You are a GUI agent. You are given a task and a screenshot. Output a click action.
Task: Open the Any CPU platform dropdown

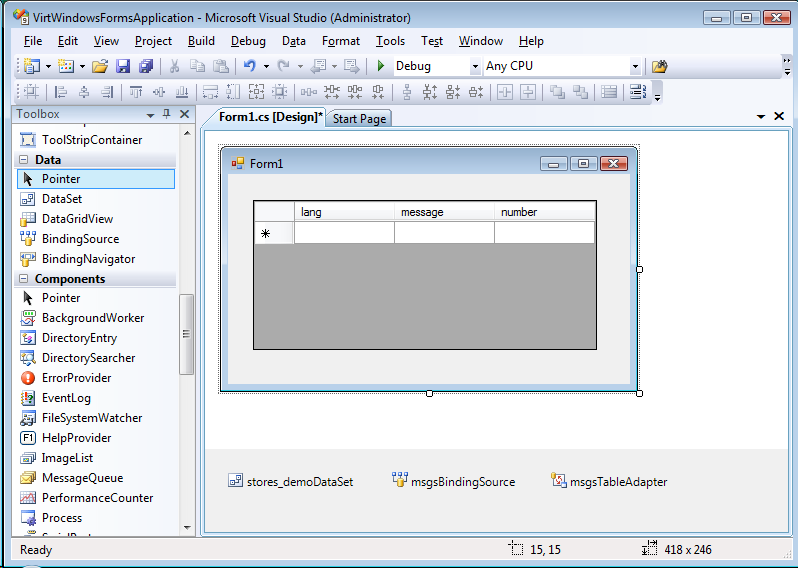[x=635, y=67]
